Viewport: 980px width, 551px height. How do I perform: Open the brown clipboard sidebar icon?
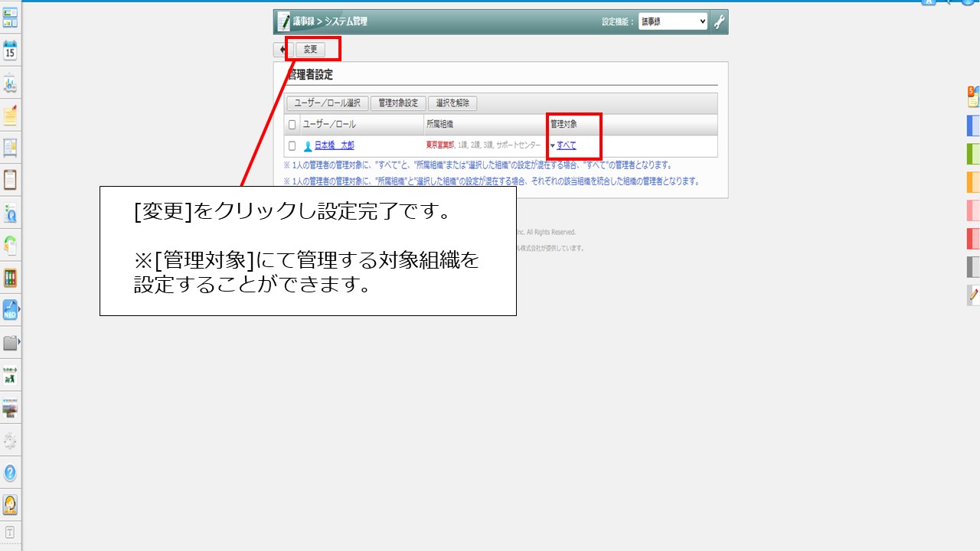pos(10,181)
